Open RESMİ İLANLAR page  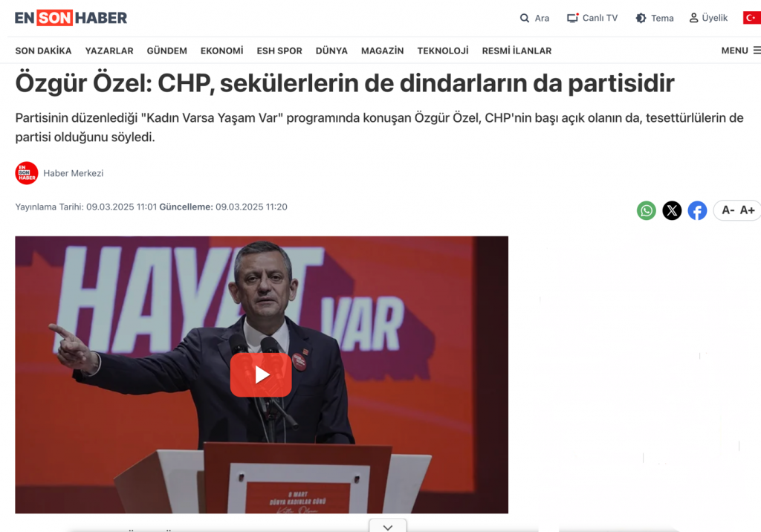pos(516,51)
